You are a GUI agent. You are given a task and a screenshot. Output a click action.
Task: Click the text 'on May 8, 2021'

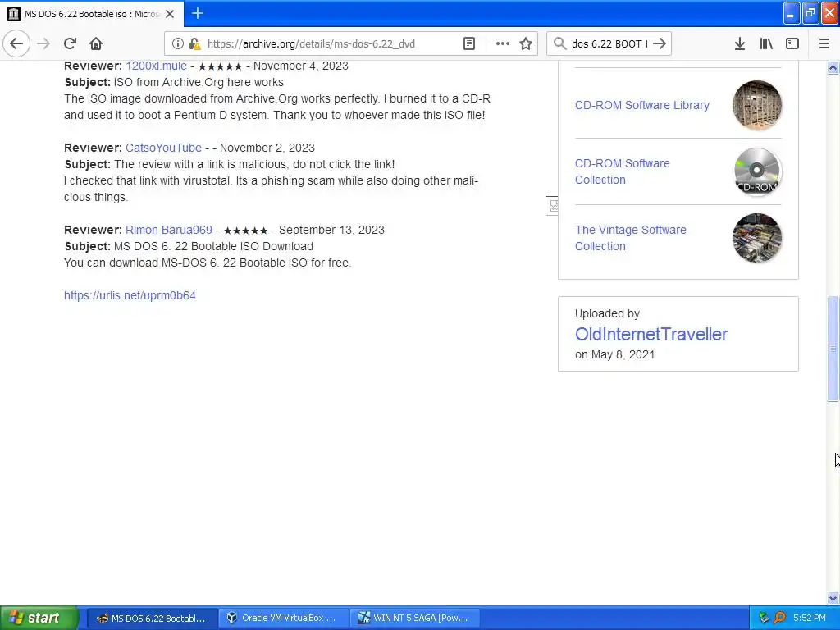tap(614, 354)
